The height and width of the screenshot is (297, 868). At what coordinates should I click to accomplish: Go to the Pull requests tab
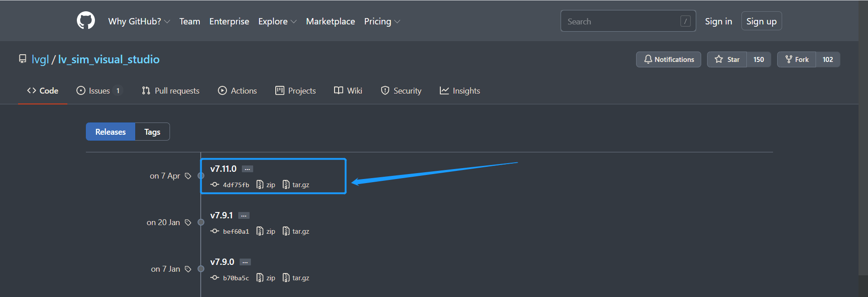(170, 91)
